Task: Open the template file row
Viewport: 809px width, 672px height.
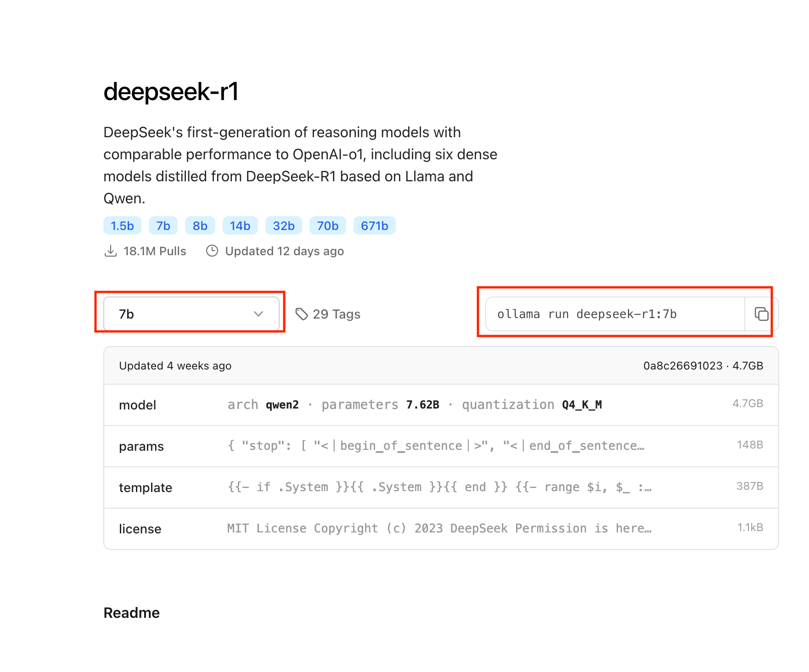Action: click(x=441, y=487)
